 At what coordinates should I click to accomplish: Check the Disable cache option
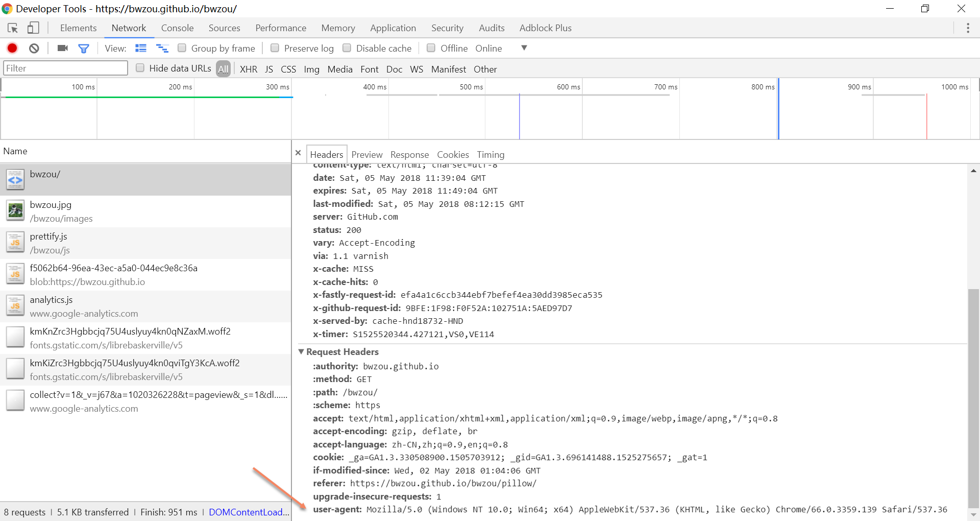coord(347,48)
